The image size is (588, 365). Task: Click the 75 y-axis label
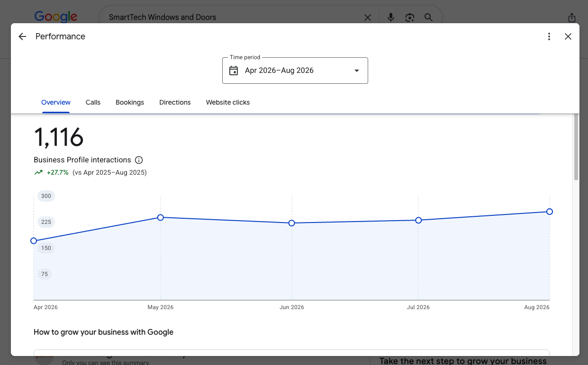click(45, 274)
